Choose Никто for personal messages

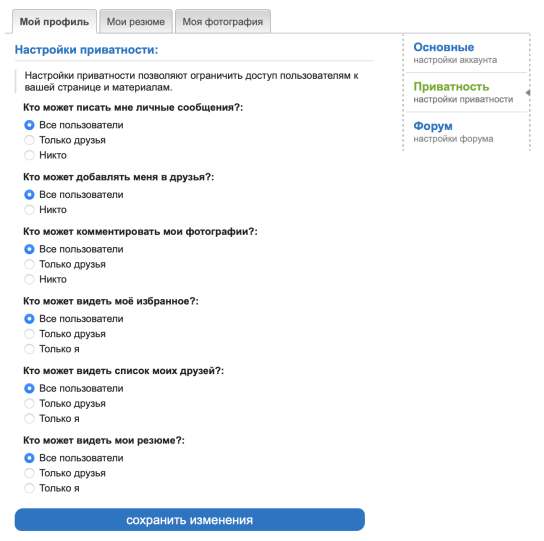pyautogui.click(x=29, y=155)
